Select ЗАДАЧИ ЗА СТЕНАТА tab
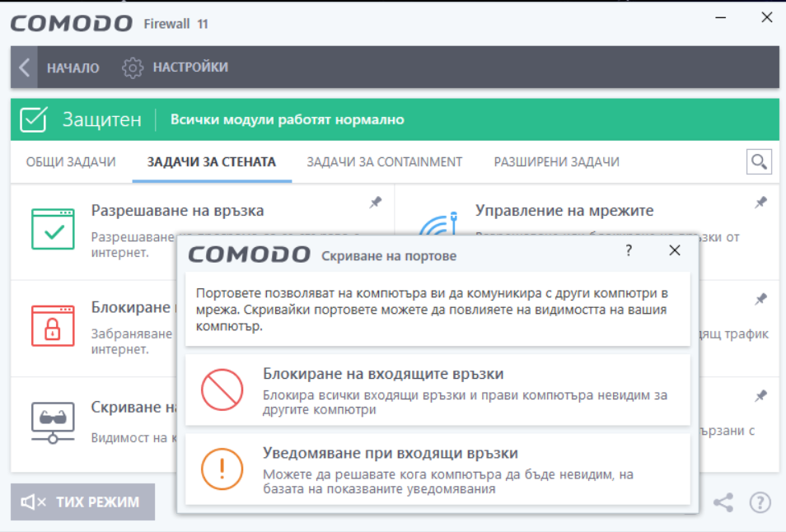Screen dimensions: 786x532 [x=212, y=161]
